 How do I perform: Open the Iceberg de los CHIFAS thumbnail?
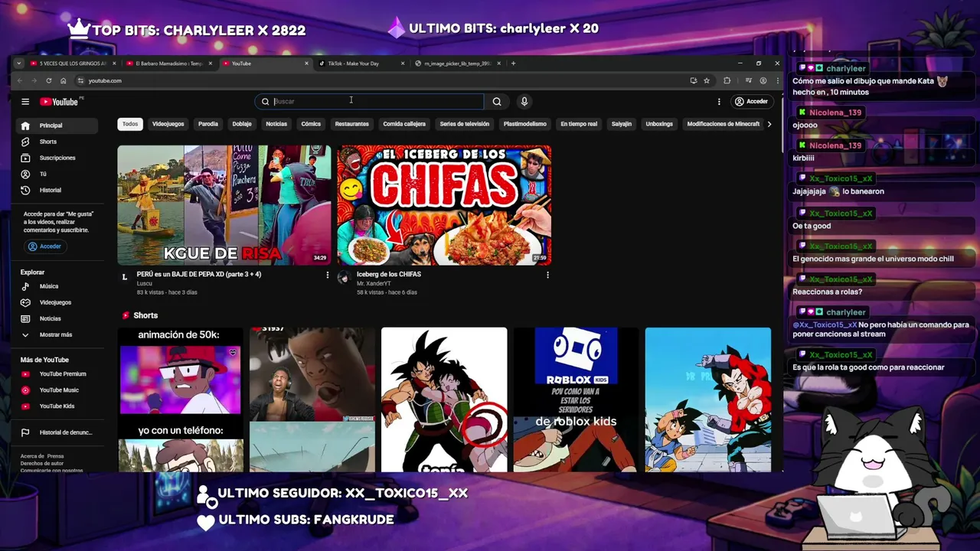tap(444, 205)
